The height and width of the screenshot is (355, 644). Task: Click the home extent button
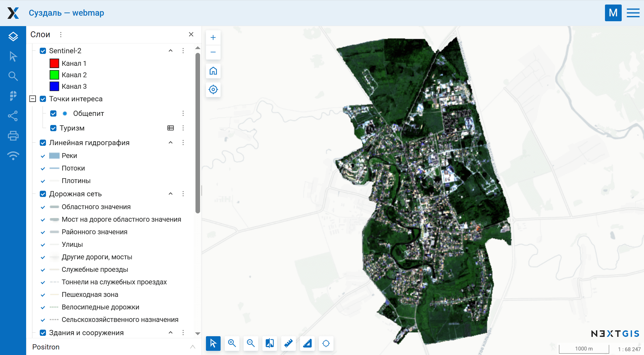pyautogui.click(x=213, y=71)
